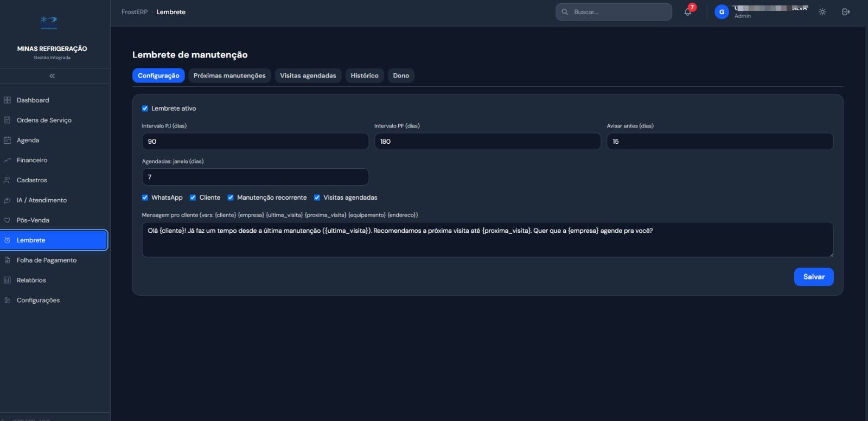
Task: Switch to the Próximas manutenções tab
Action: [229, 75]
